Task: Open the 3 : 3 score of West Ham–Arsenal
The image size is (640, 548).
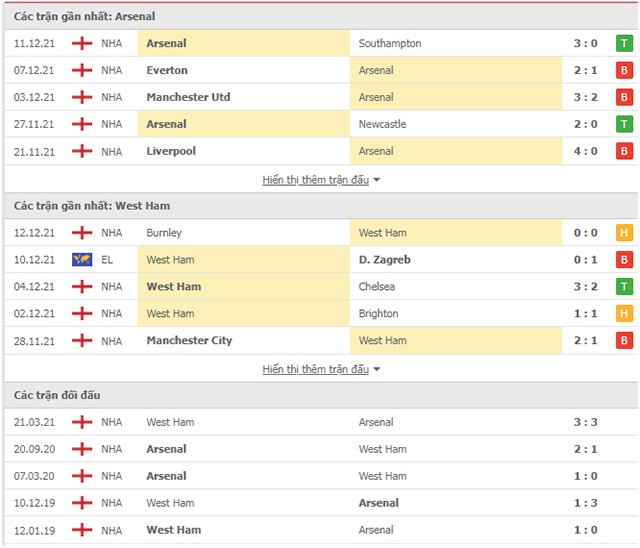Action: [x=585, y=422]
